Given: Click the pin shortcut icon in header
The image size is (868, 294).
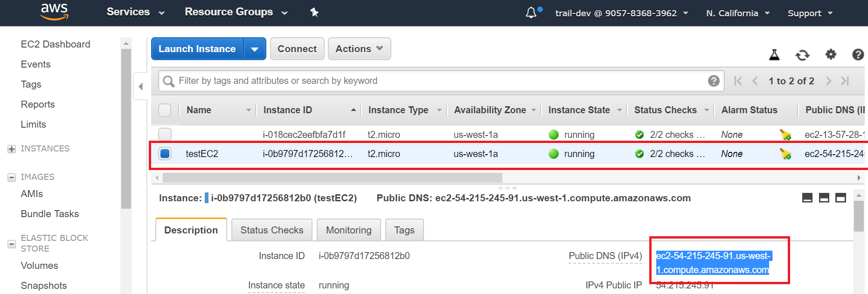Looking at the screenshot, I should (314, 13).
